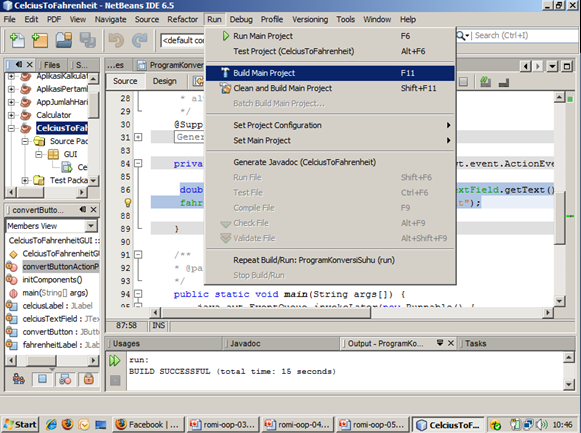This screenshot has width=581, height=433.
Task: Collapse code fold at line 84
Action: [x=138, y=163]
